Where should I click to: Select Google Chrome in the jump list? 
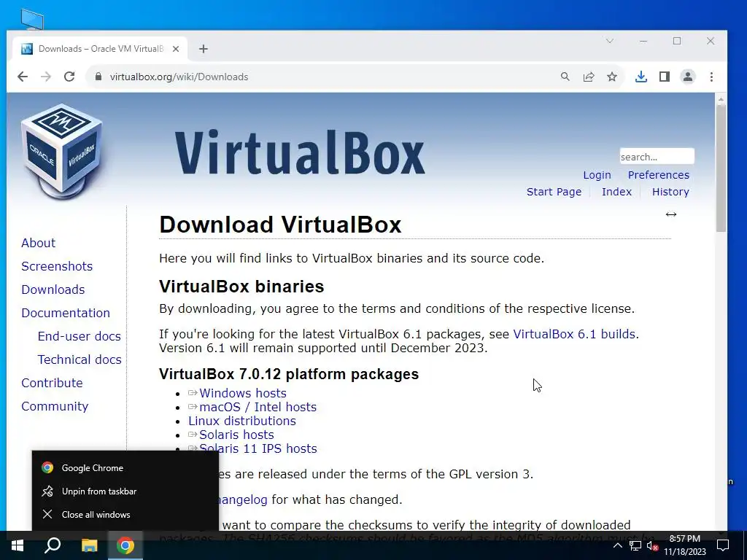point(125,468)
